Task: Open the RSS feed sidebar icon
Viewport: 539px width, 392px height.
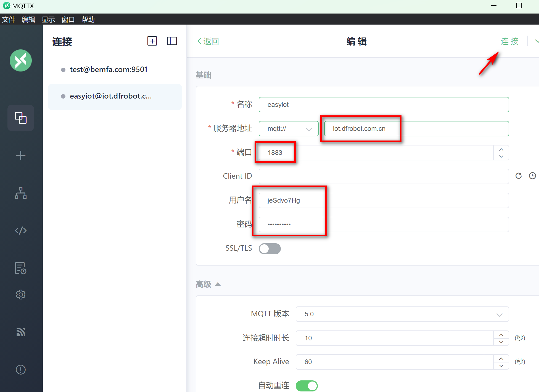Action: (x=21, y=332)
